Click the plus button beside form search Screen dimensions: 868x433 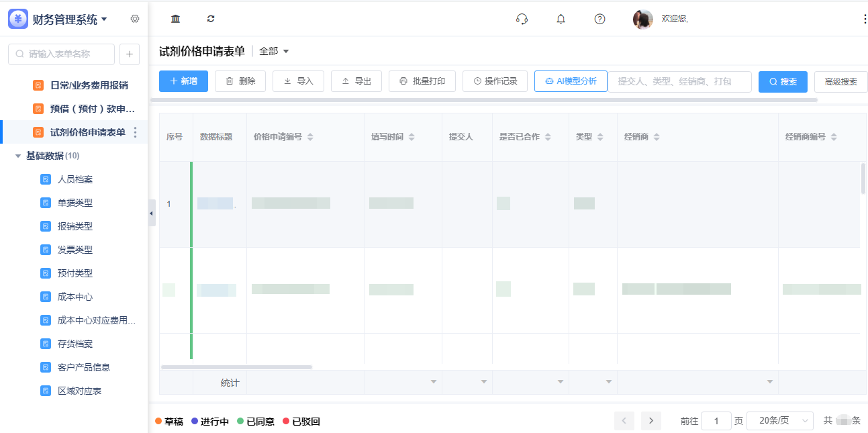pyautogui.click(x=130, y=54)
